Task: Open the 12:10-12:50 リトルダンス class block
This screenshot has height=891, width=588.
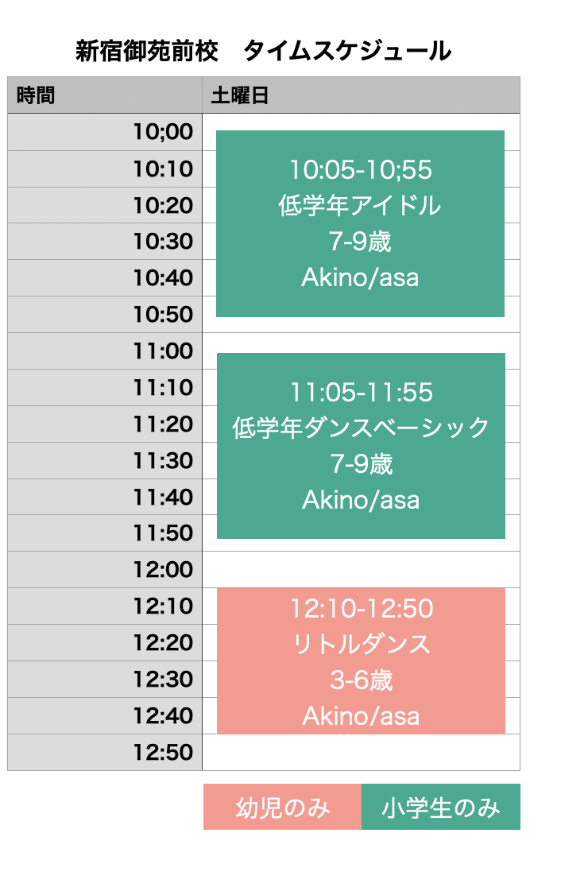Action: (361, 661)
